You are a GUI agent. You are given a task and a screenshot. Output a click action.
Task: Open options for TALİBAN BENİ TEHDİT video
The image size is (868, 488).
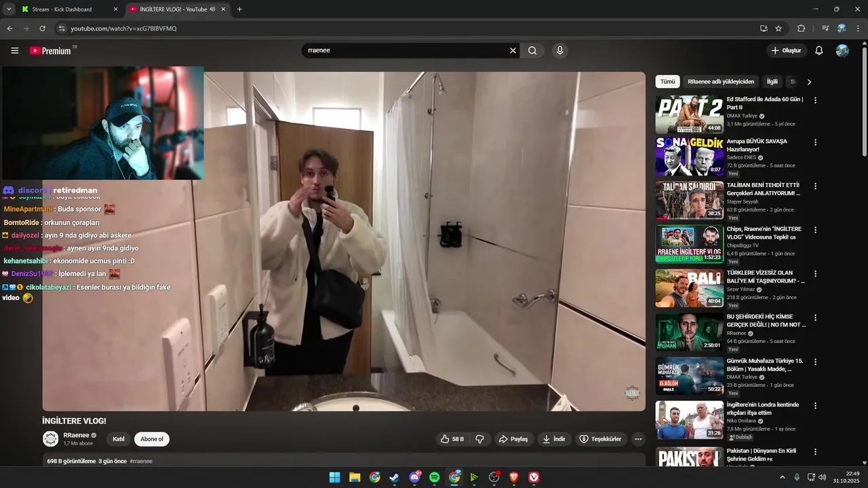tap(815, 186)
